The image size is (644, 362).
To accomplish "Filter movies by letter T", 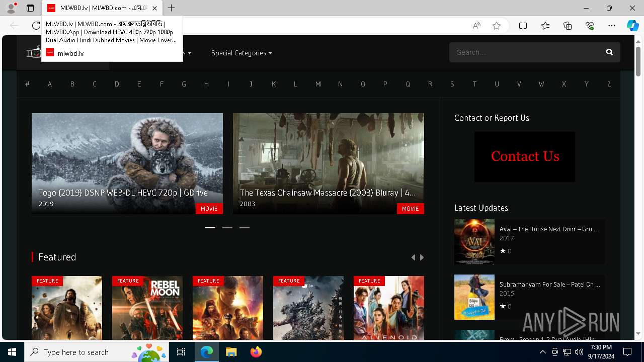I will pyautogui.click(x=474, y=84).
